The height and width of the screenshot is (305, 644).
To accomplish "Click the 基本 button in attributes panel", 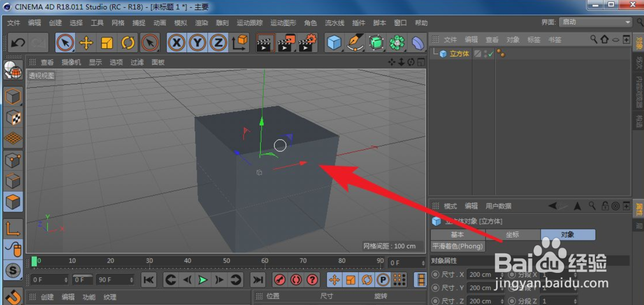I will click(x=457, y=234).
